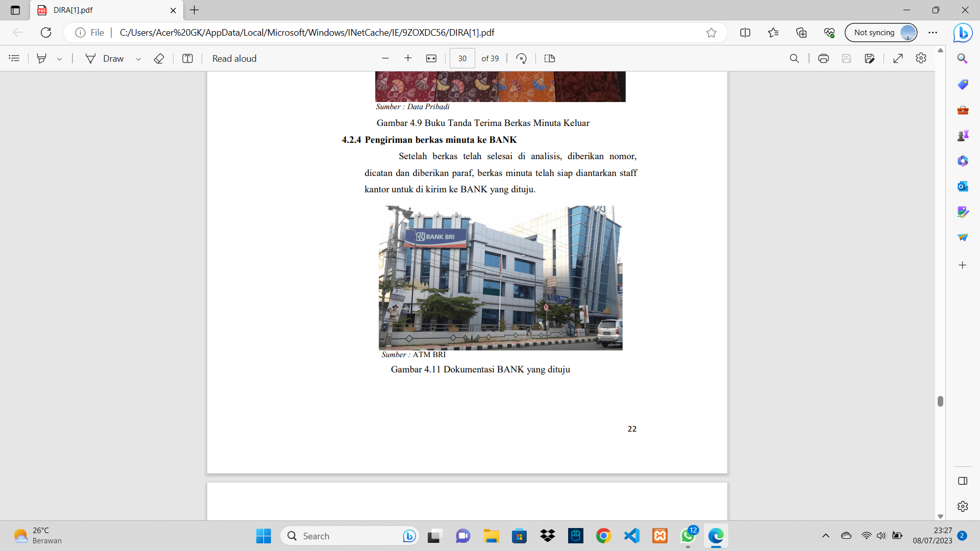980x551 pixels.
Task: Enter full screen PDF view
Action: coord(898,58)
